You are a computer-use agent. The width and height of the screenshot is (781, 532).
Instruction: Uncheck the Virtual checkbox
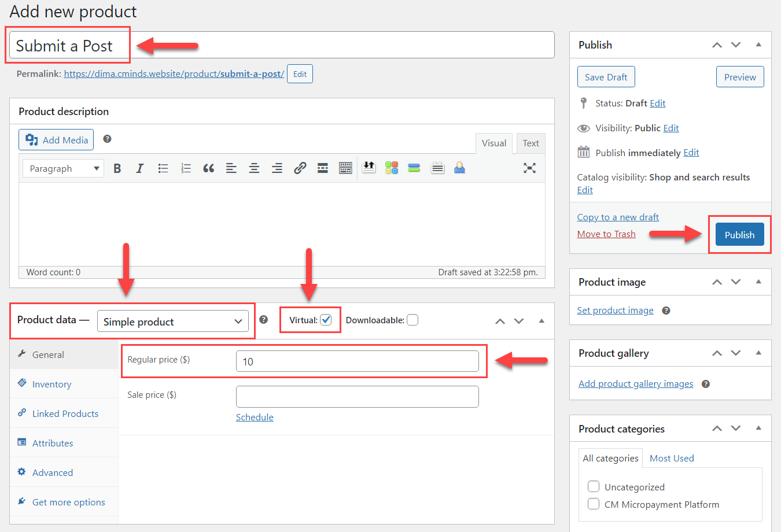click(x=326, y=320)
